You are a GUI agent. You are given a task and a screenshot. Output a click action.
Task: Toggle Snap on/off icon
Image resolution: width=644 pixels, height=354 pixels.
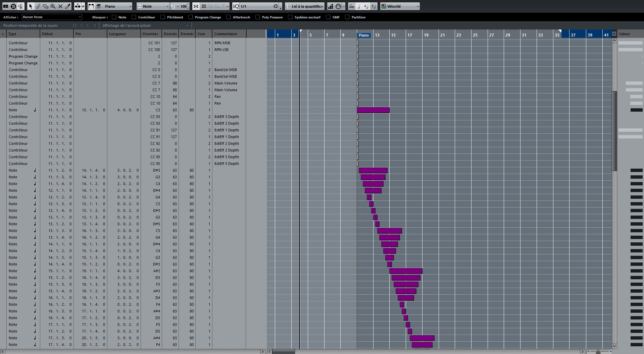pos(196,6)
